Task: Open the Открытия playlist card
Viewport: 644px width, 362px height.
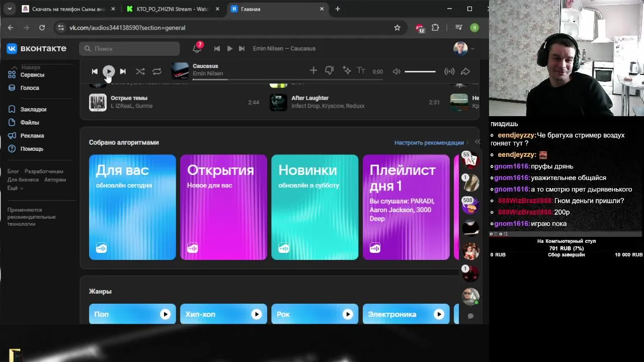Action: point(223,207)
